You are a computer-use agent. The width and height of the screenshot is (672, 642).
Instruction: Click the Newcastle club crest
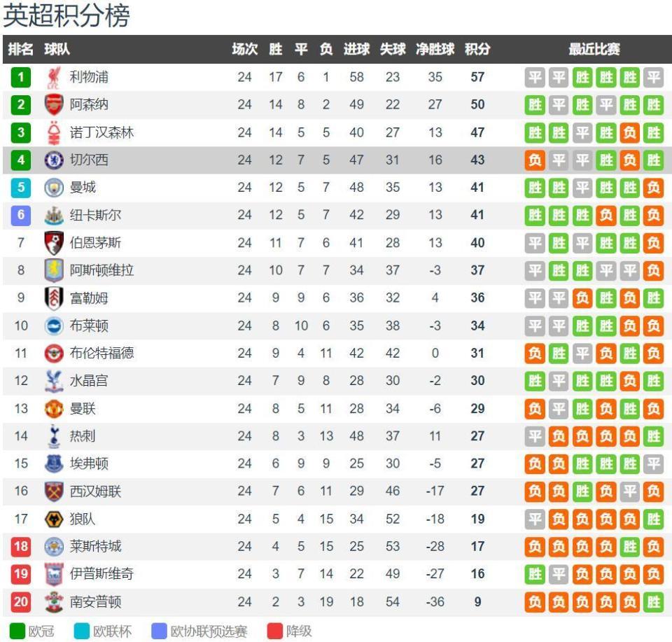coord(54,216)
